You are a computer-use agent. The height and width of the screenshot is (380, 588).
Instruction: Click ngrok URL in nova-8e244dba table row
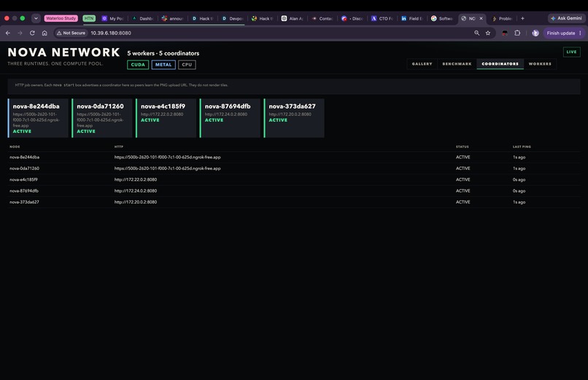[x=167, y=157]
